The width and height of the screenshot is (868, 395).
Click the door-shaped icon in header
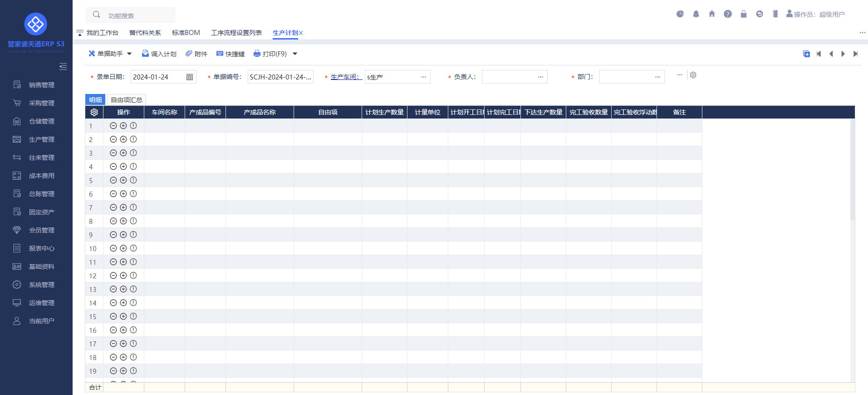(775, 14)
